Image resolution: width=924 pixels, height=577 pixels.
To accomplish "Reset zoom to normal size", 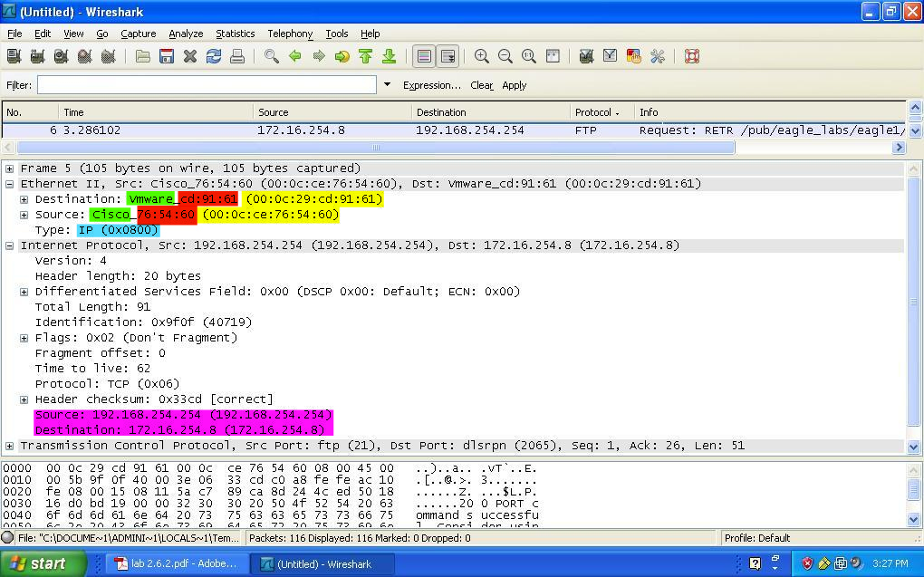I will coord(529,56).
